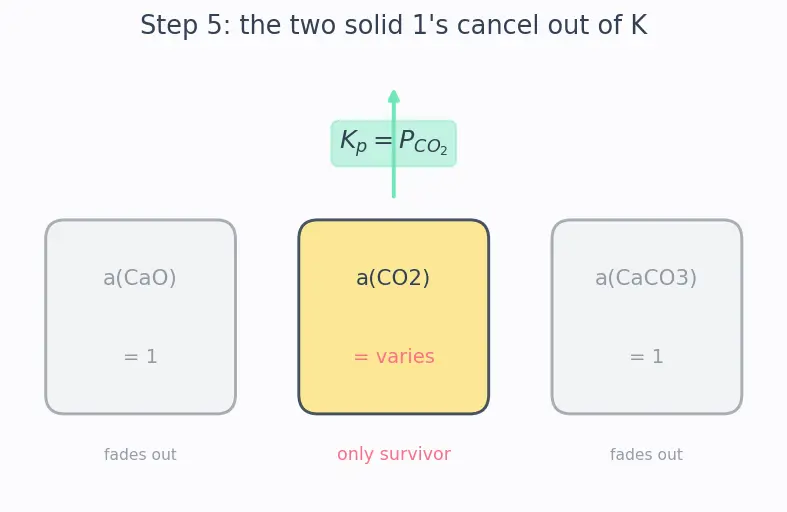Click the Kp symbol in the equation
The width and height of the screenshot is (787, 512).
tap(353, 142)
